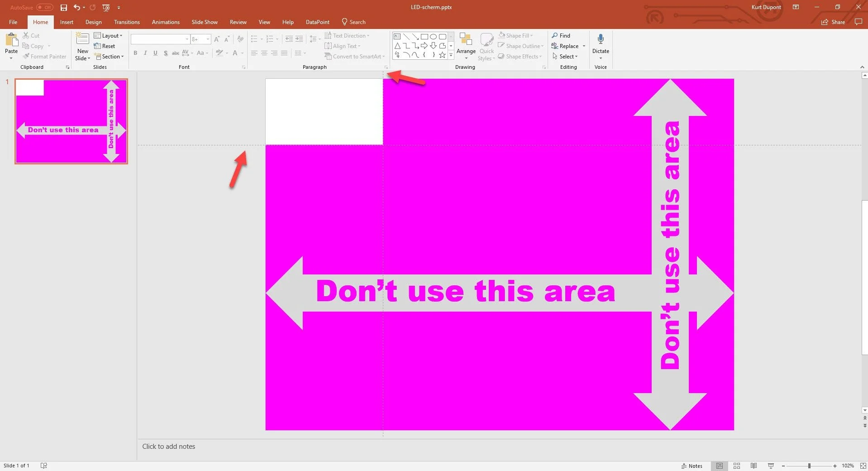Viewport: 868px width, 471px height.
Task: Apply text shadow
Action: tap(166, 53)
